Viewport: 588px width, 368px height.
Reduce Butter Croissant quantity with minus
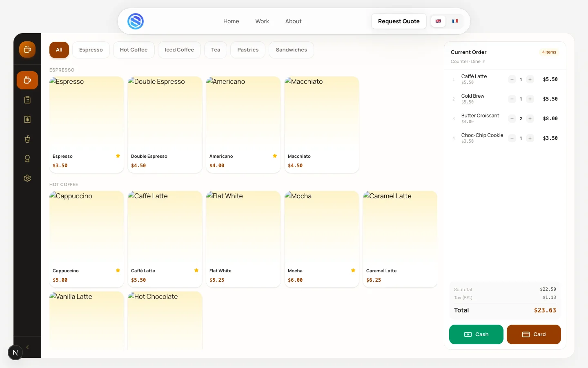(512, 119)
